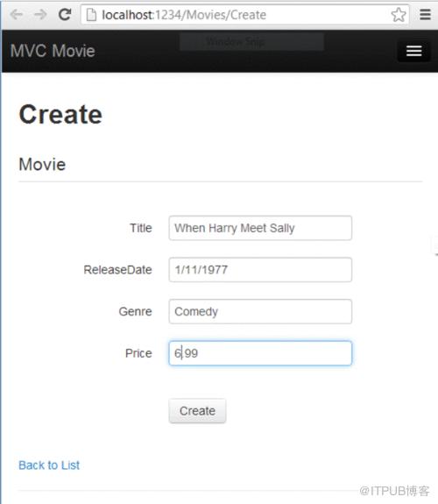Bookmark this page with the star icon
Image resolution: width=438 pixels, height=504 pixels.
coord(399,15)
